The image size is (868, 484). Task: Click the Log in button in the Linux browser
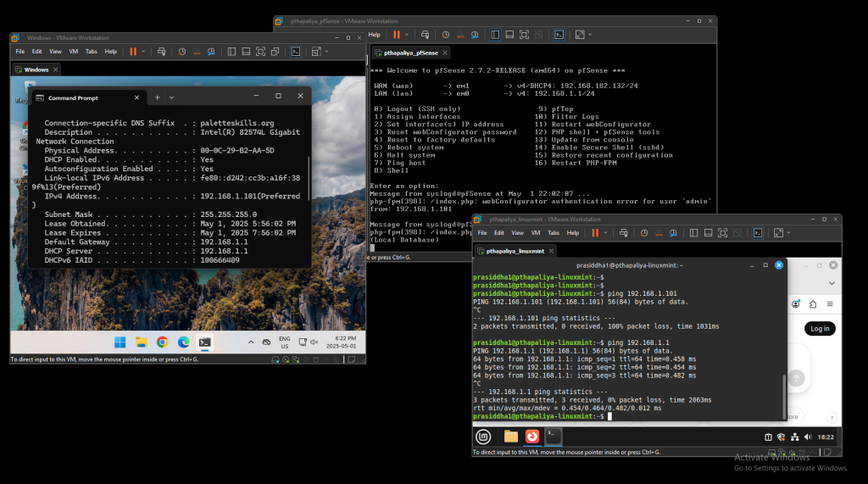(820, 328)
